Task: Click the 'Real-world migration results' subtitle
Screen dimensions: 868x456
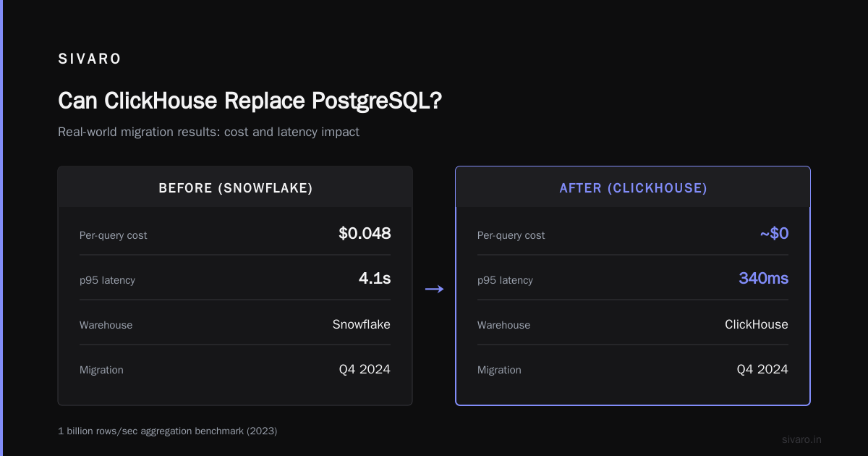Action: click(208, 132)
